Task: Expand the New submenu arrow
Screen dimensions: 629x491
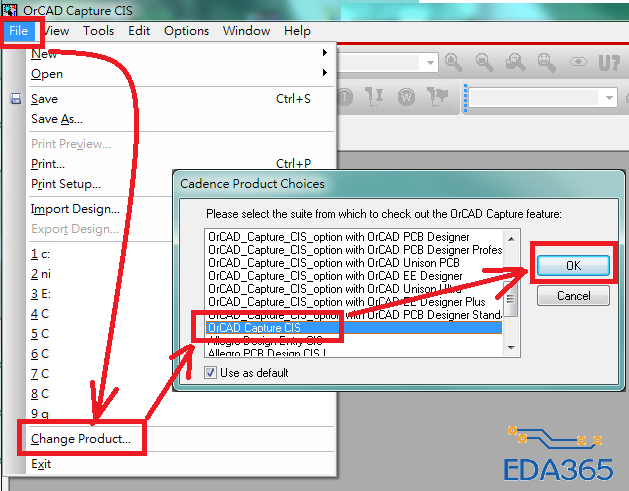Action: (x=325, y=53)
